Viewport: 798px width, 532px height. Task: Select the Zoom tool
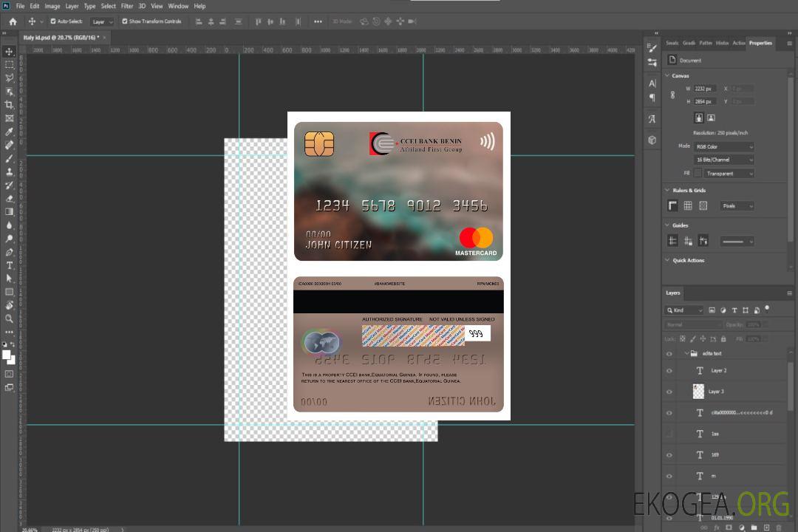click(x=9, y=318)
